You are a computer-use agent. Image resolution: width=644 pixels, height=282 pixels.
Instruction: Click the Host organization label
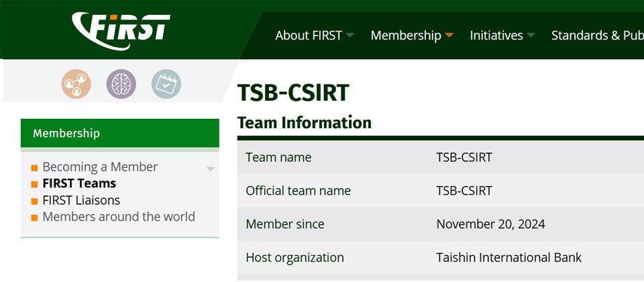point(295,258)
